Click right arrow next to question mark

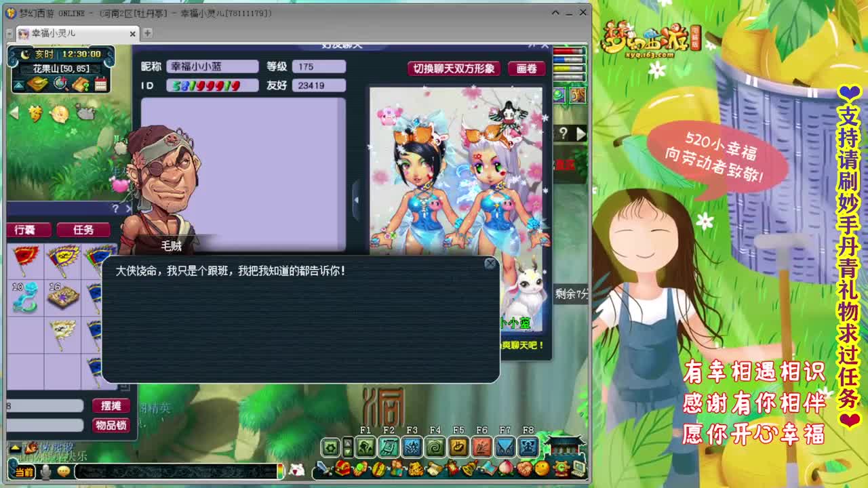pos(580,134)
